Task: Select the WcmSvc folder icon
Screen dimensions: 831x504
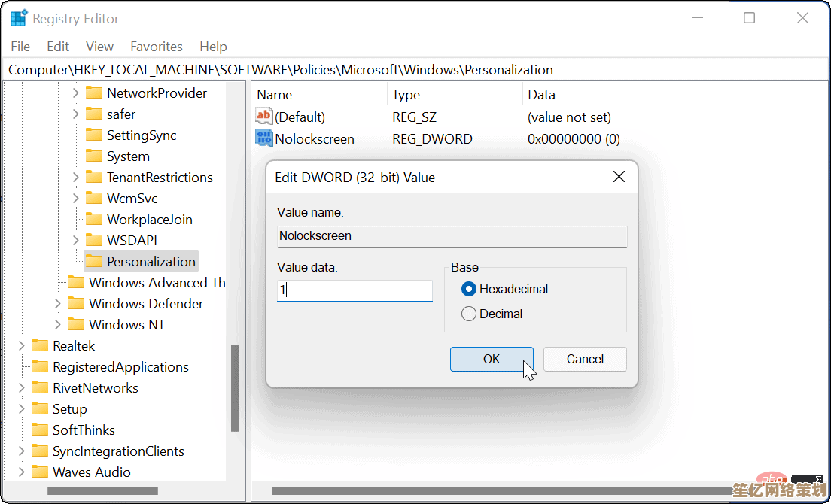Action: (94, 199)
